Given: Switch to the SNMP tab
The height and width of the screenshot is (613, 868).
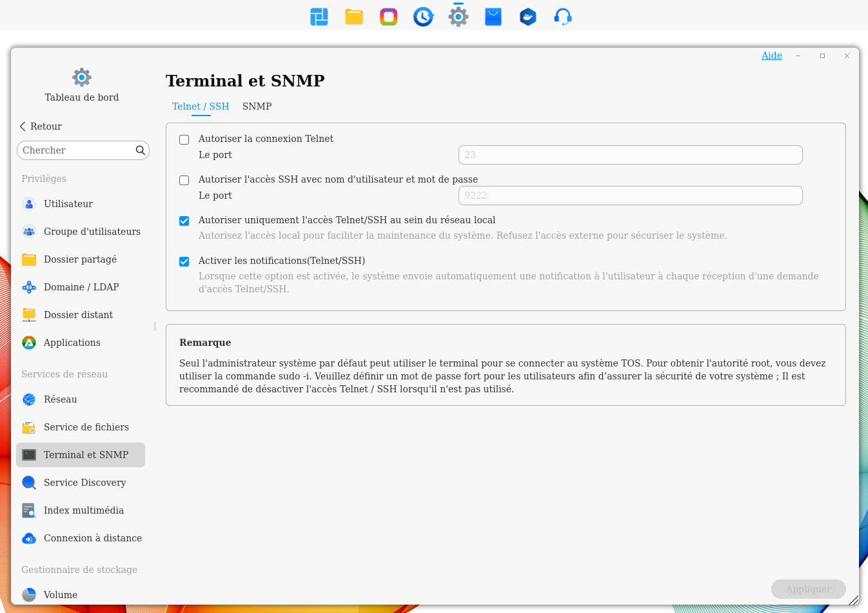Looking at the screenshot, I should coord(257,106).
